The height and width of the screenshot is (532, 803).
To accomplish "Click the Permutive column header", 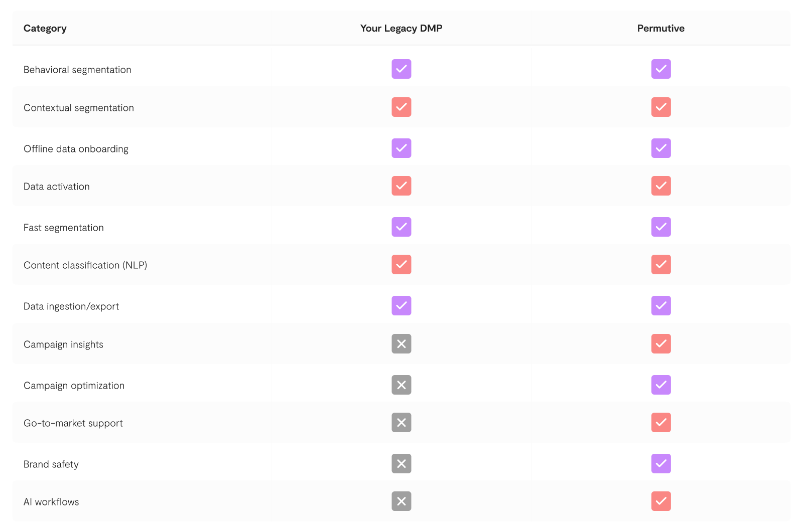I will click(x=661, y=29).
